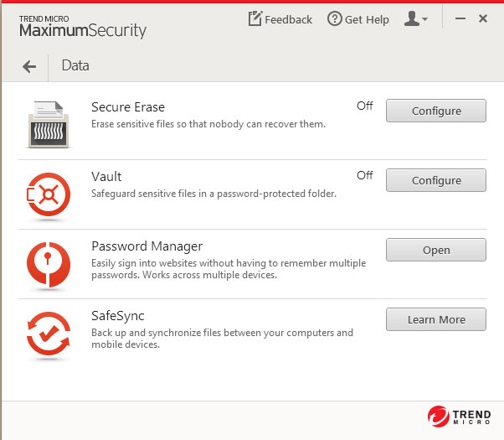Image resolution: width=504 pixels, height=440 pixels.
Task: Configure the Vault feature
Action: 436,180
